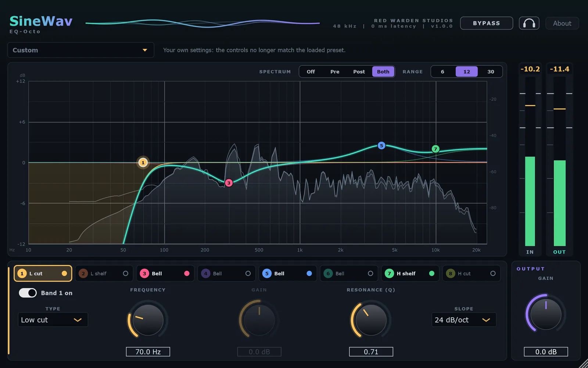The height and width of the screenshot is (368, 588).
Task: Select band node 7 on EQ curve
Action: tap(435, 149)
